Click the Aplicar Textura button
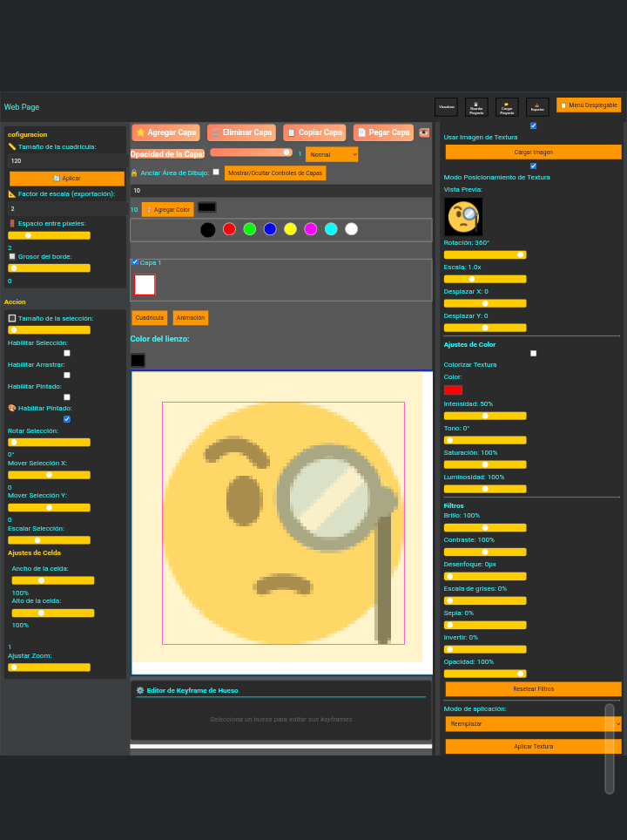This screenshot has height=840, width=627. [533, 746]
